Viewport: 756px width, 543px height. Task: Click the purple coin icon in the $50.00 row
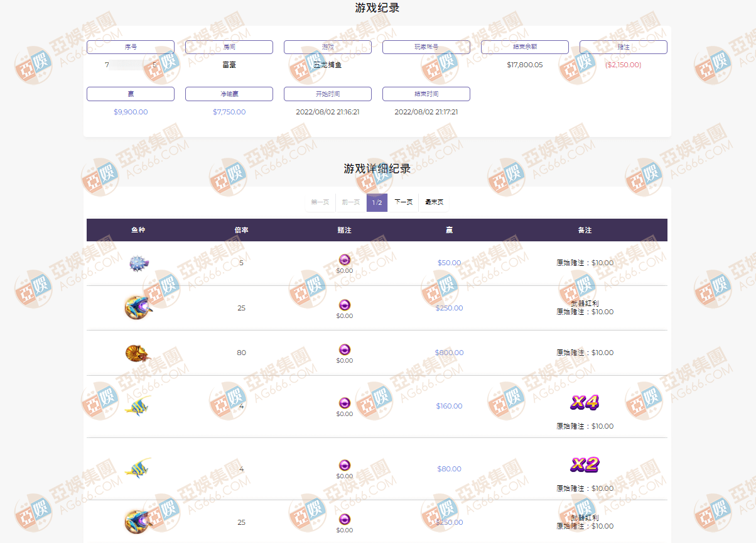click(x=344, y=260)
